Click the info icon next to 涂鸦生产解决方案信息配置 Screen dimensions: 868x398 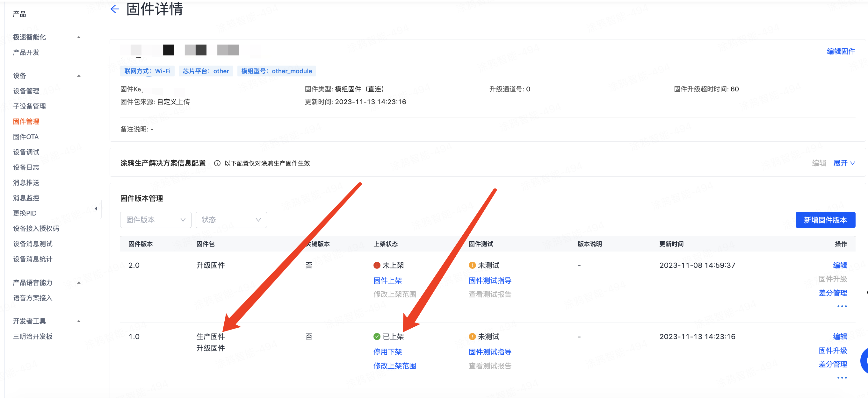pos(217,163)
